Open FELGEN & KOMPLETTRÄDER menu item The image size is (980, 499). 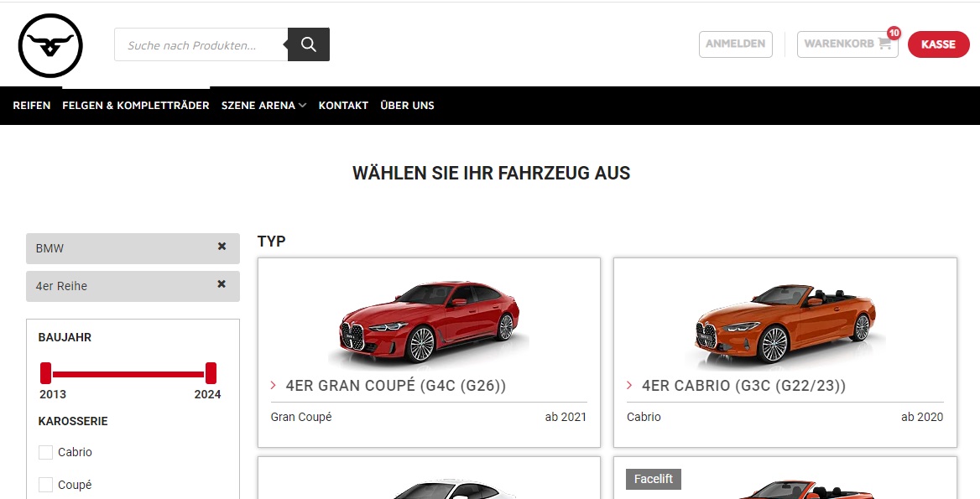click(136, 106)
